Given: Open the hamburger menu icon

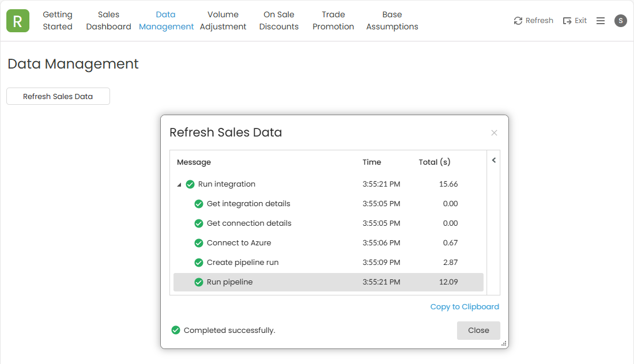Looking at the screenshot, I should point(601,21).
